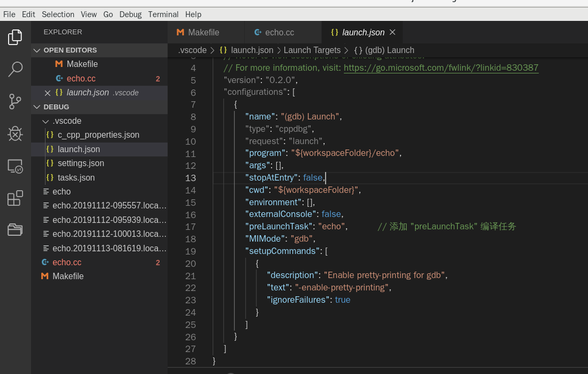Close launch.json in Open Editors list
588x374 pixels.
pyautogui.click(x=48, y=93)
